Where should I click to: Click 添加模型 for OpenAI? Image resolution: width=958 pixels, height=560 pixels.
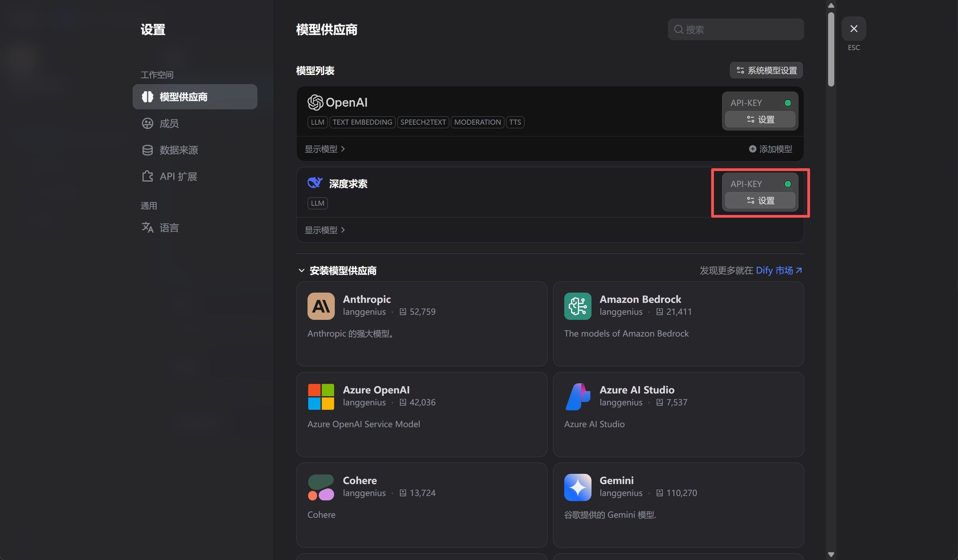(770, 149)
